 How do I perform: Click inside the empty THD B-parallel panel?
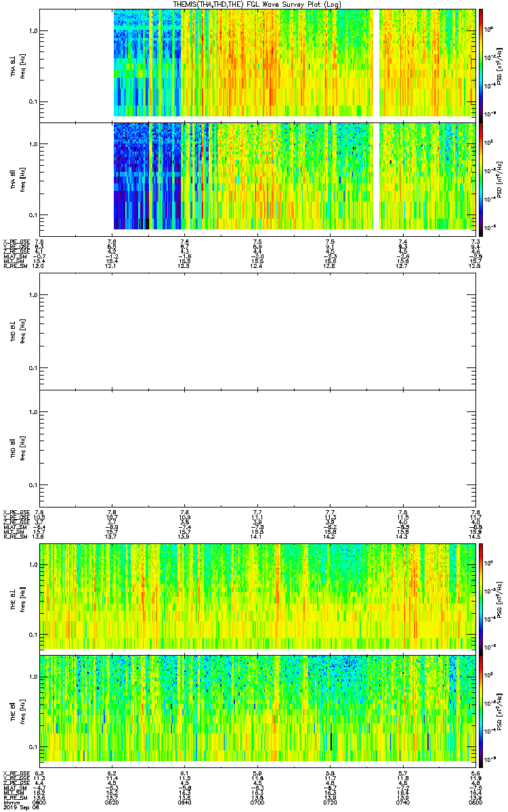point(257,447)
